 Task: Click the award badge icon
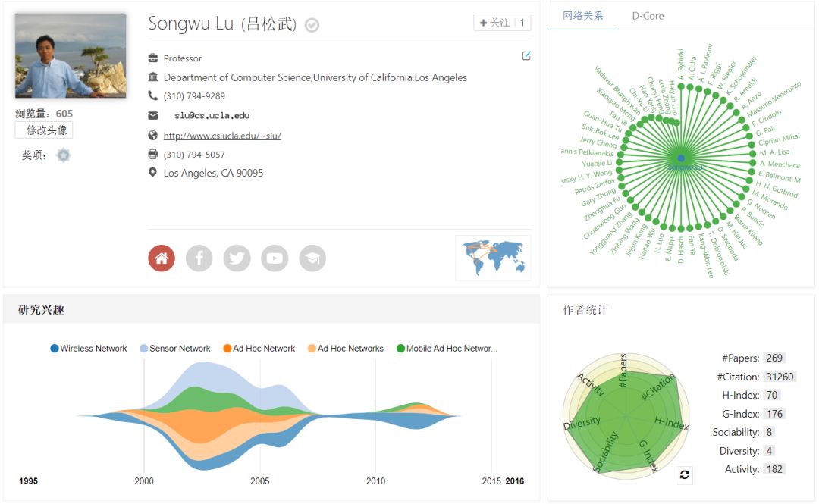pos(64,155)
